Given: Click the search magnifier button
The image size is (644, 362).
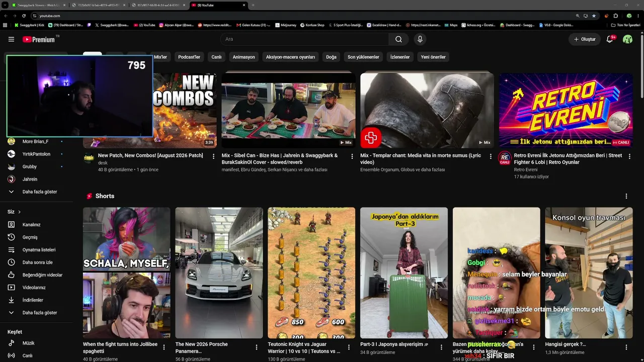Looking at the screenshot, I should pos(398,39).
